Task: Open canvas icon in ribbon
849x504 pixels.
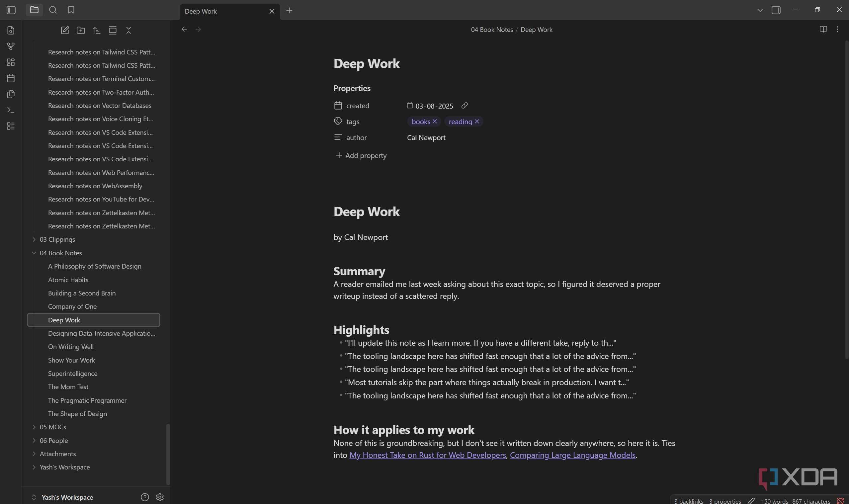Action: 11,62
